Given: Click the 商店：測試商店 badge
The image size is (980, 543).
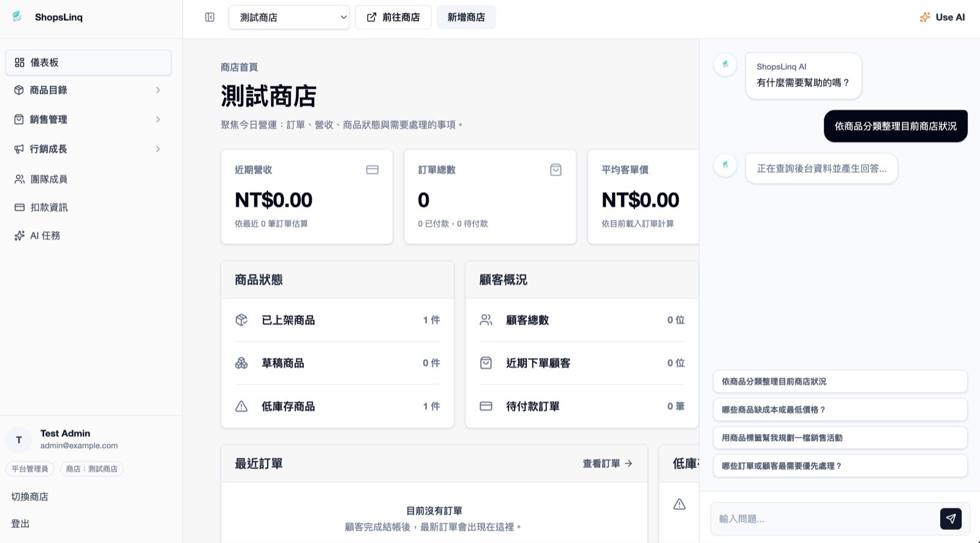Looking at the screenshot, I should [x=92, y=469].
